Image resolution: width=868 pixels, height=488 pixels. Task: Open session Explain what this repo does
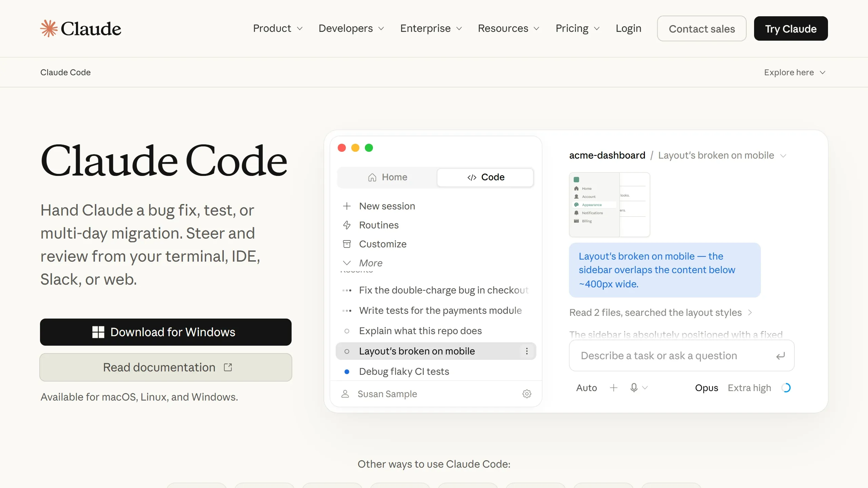(x=436, y=331)
